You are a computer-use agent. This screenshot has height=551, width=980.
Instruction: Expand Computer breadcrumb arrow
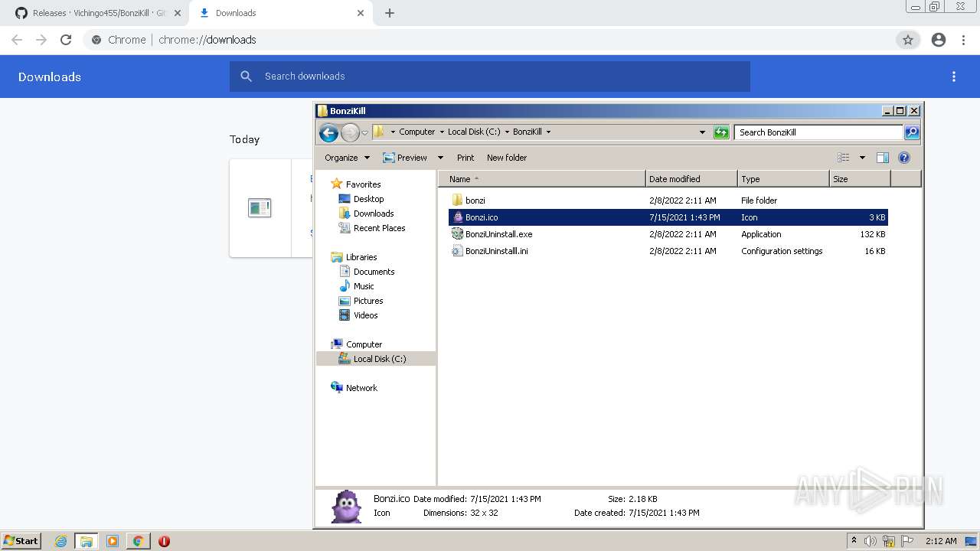click(441, 132)
